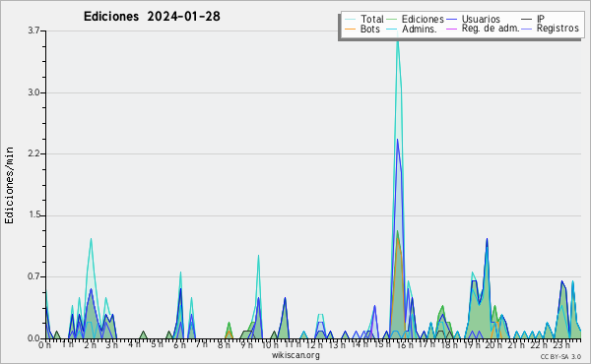Screen dimensions: 591x364
Task: Open the wikiscan.org link
Action: tap(295, 355)
